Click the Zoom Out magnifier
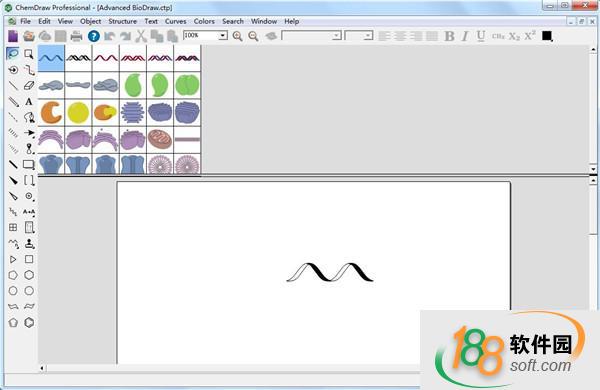The width and height of the screenshot is (600, 390). (x=253, y=36)
